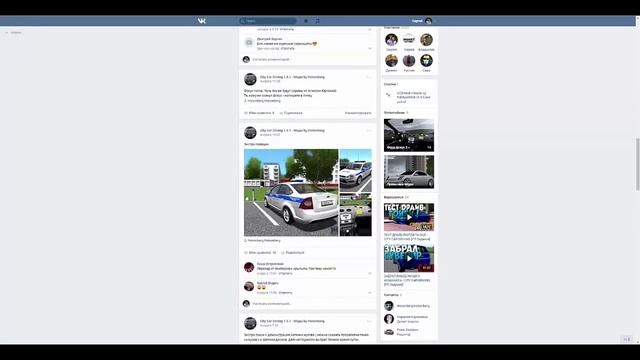Image resolution: width=640 pixels, height=360 pixels.
Task: Share the Форд Focus text post
Action: pyautogui.click(x=291, y=113)
